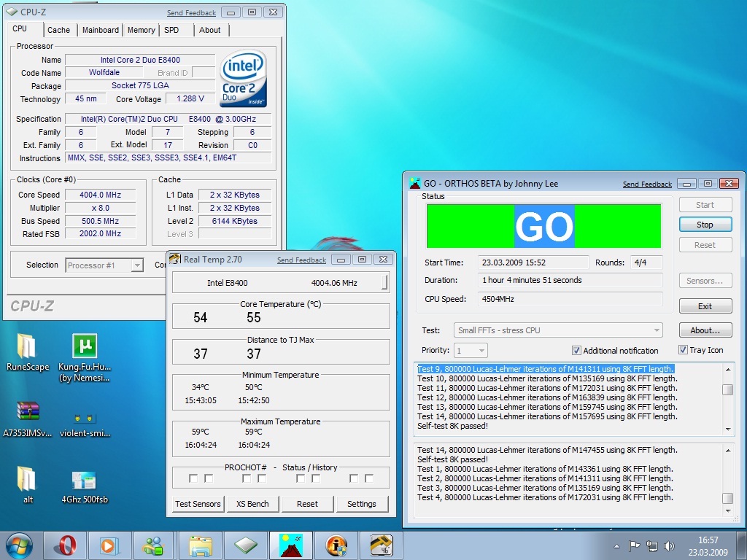Open About... dialog in ORTHOS
Screen dimensions: 747x560
pos(705,330)
